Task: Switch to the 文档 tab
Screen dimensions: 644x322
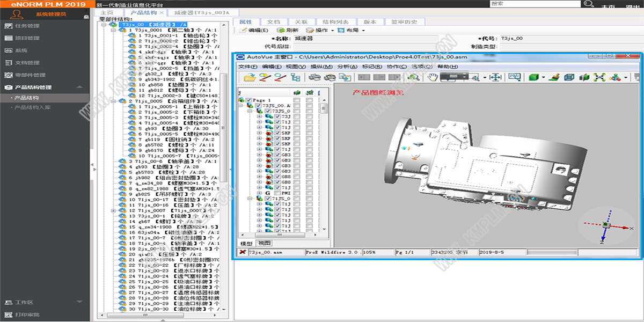Action: [273, 21]
